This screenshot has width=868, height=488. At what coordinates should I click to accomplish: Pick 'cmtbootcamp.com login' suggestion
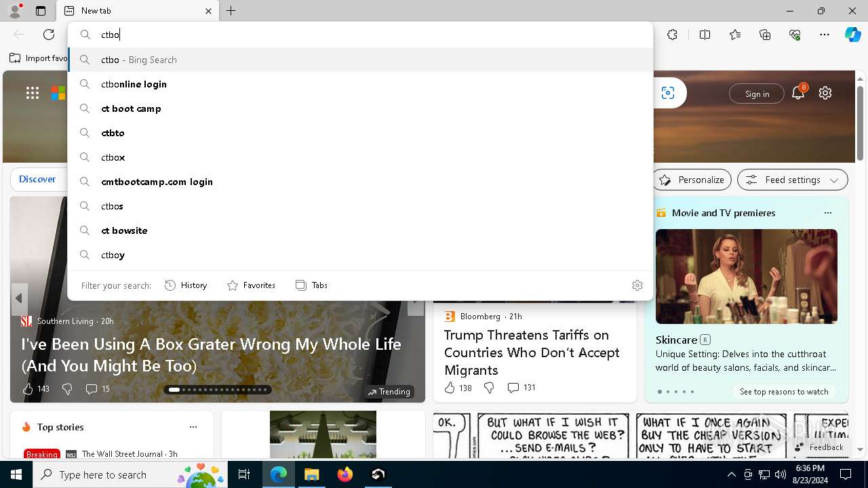[360, 182]
